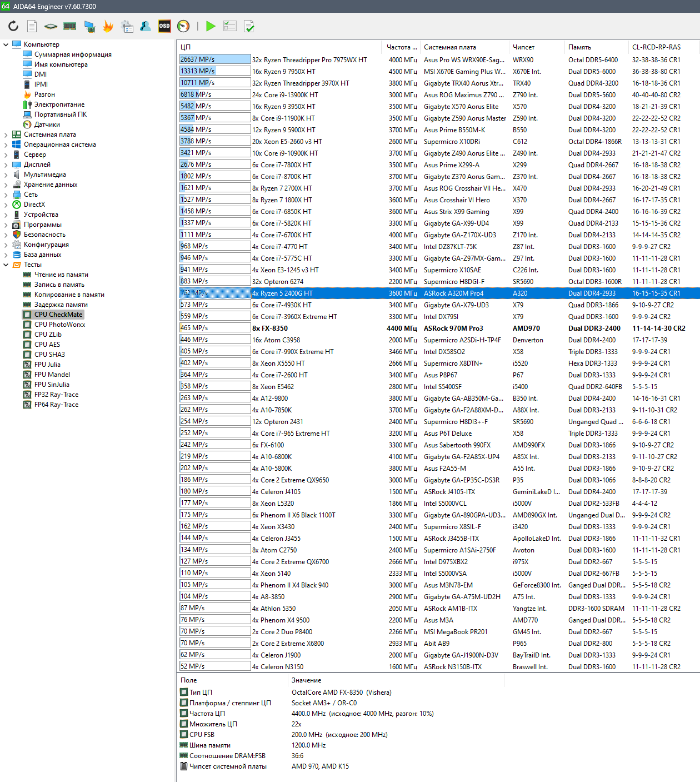Viewport: 700px width, 782px height.
Task: Open the sensor gauge toolbar icon
Action: [183, 26]
